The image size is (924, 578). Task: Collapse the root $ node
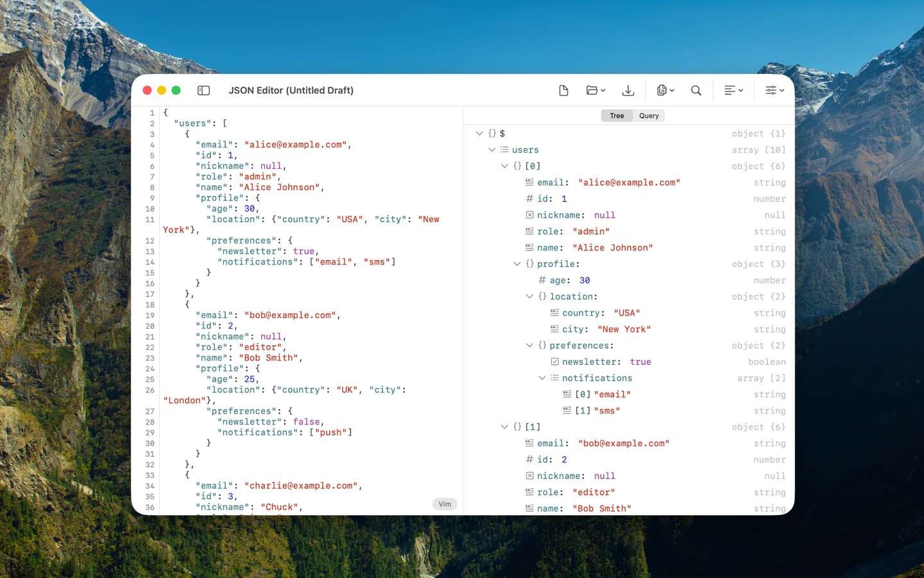(479, 134)
